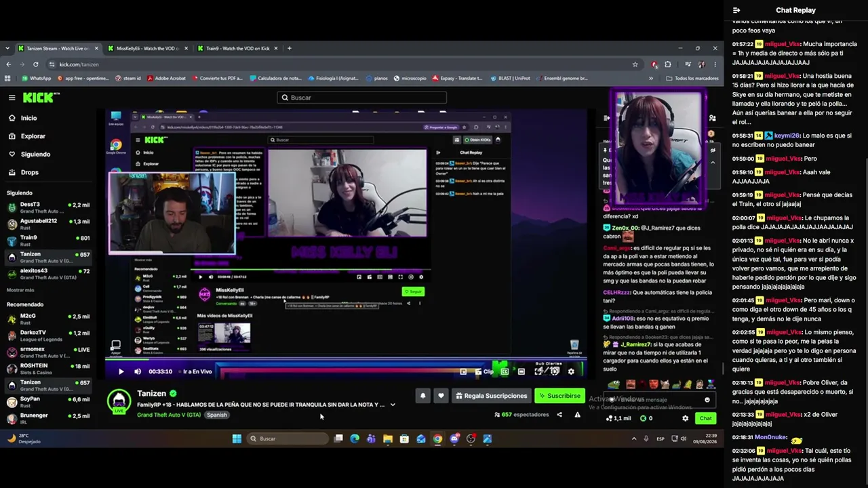
Task: Open DessT3 channel in Siguiendo list
Action: pyautogui.click(x=47, y=207)
